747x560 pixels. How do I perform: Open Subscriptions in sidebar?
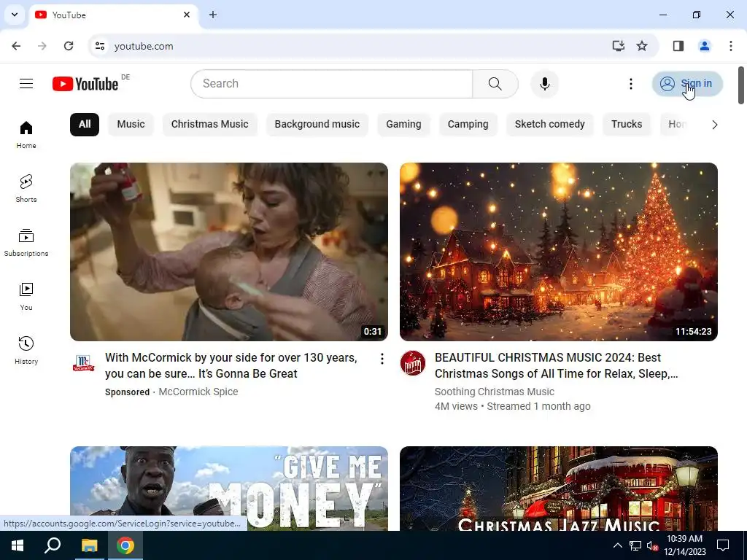pyautogui.click(x=26, y=242)
